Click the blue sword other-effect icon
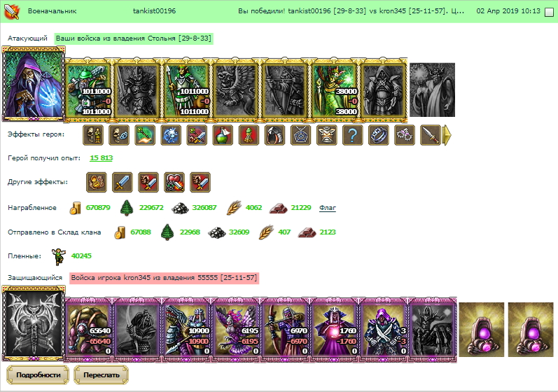The height and width of the screenshot is (392, 558). 122,182
